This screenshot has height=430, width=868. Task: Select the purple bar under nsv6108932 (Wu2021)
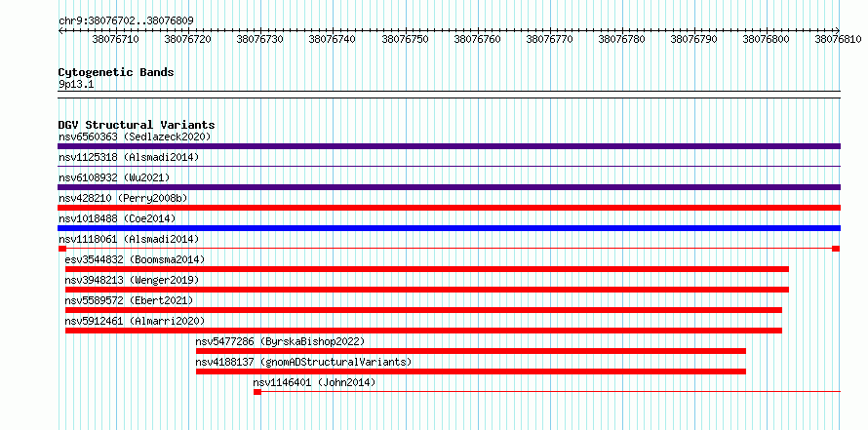click(x=449, y=187)
